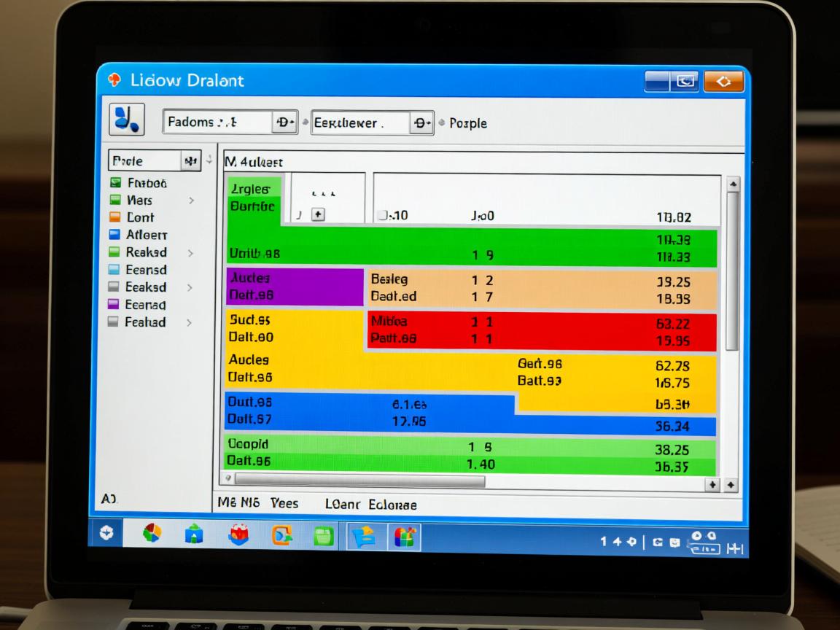The width and height of the screenshot is (840, 630).
Task: Open the shield icon at taskbar left
Action: 106,534
